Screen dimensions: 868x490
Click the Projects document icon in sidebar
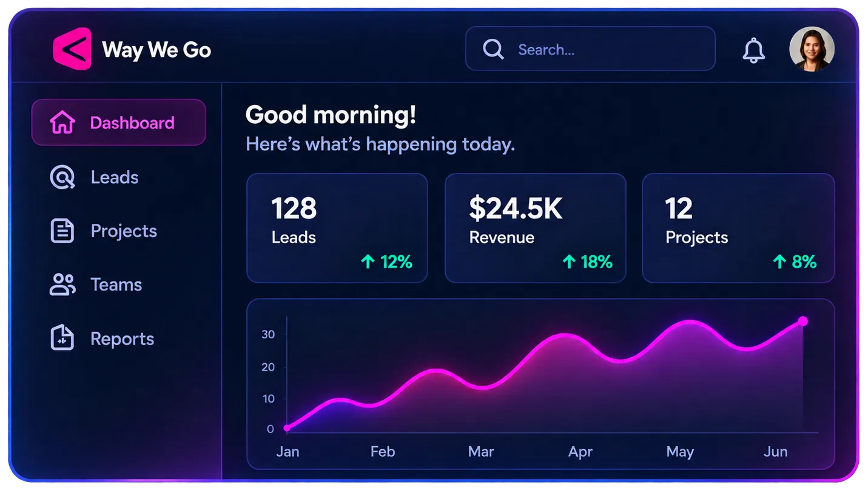click(62, 231)
